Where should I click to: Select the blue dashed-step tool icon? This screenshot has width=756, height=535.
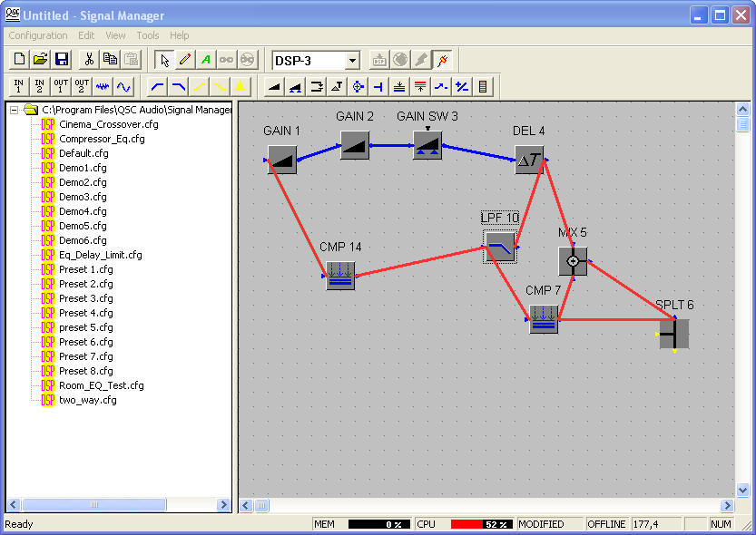441,87
